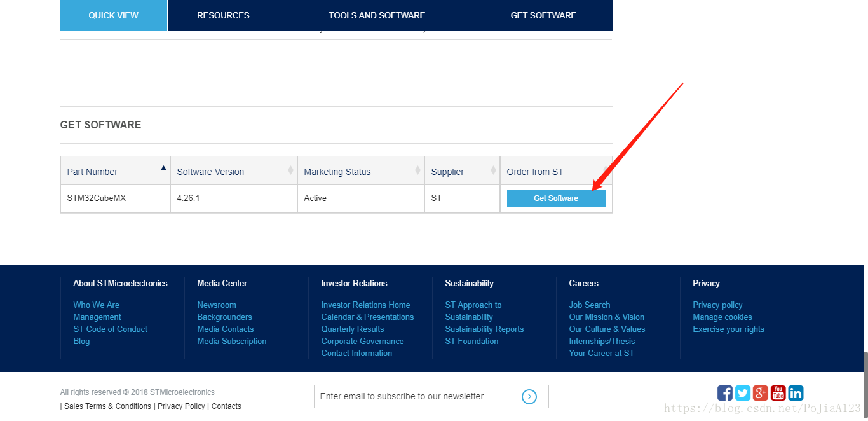This screenshot has height=421, width=868.
Task: Open the Manage cookies link
Action: (722, 317)
